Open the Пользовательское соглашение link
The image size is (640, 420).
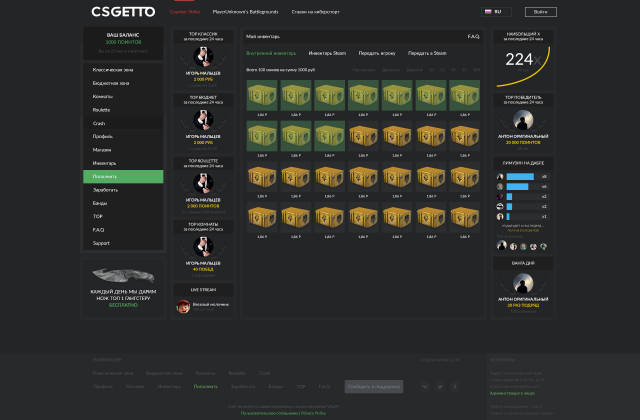[x=269, y=413]
